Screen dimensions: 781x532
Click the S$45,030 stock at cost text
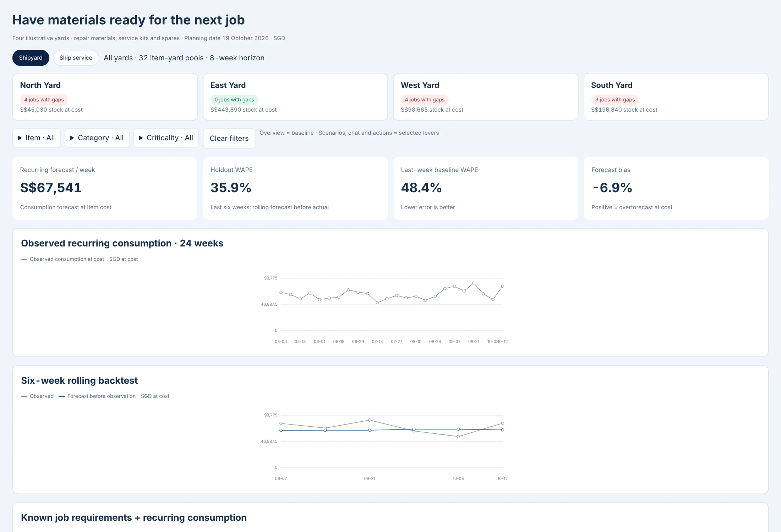coord(51,110)
